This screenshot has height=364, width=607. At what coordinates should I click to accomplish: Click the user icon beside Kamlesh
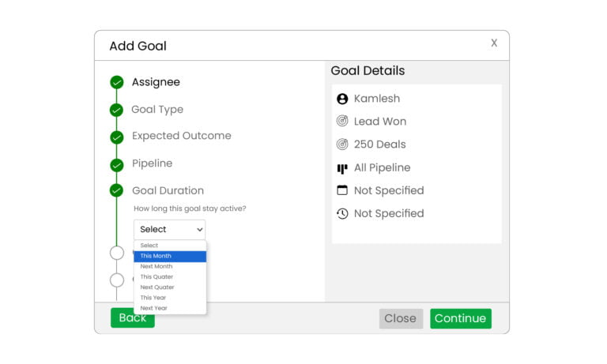(x=342, y=99)
